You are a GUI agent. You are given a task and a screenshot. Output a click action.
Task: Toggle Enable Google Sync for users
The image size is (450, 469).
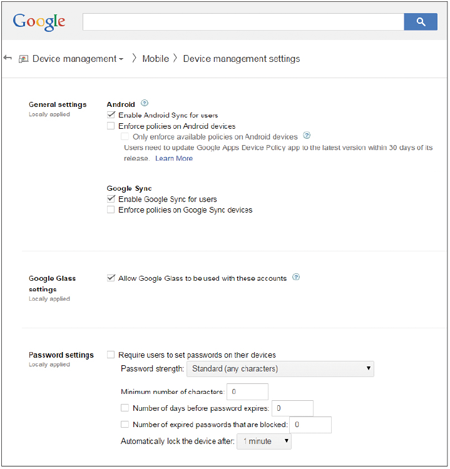111,199
